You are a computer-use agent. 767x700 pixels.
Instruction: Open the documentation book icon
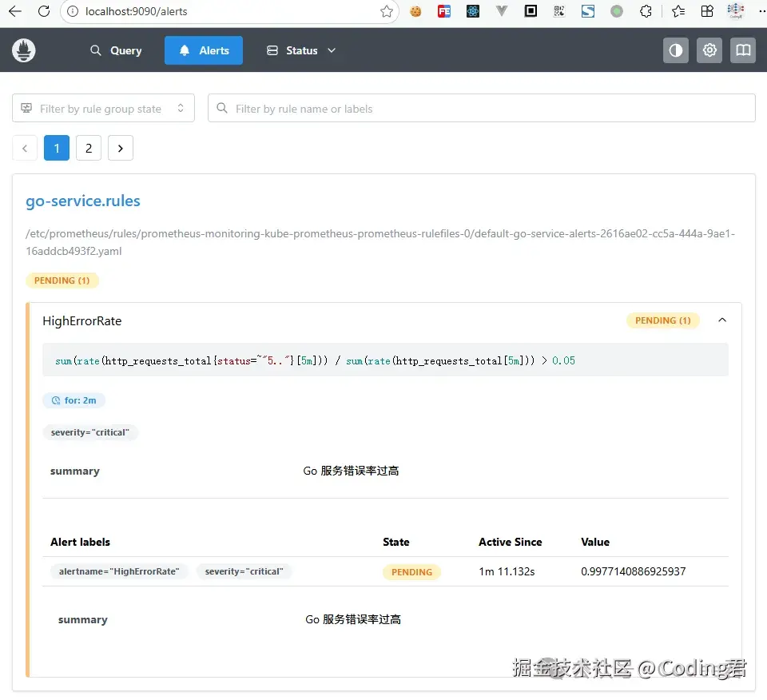pos(743,50)
